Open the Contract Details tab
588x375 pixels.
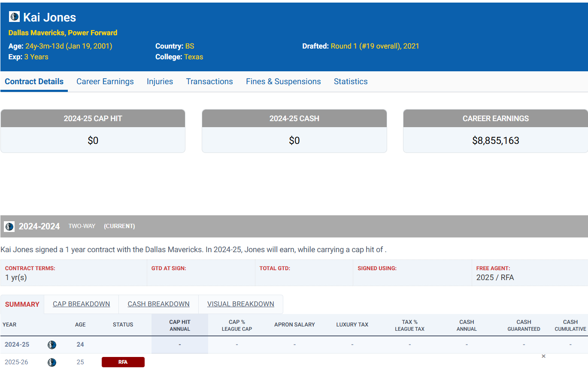[34, 82]
